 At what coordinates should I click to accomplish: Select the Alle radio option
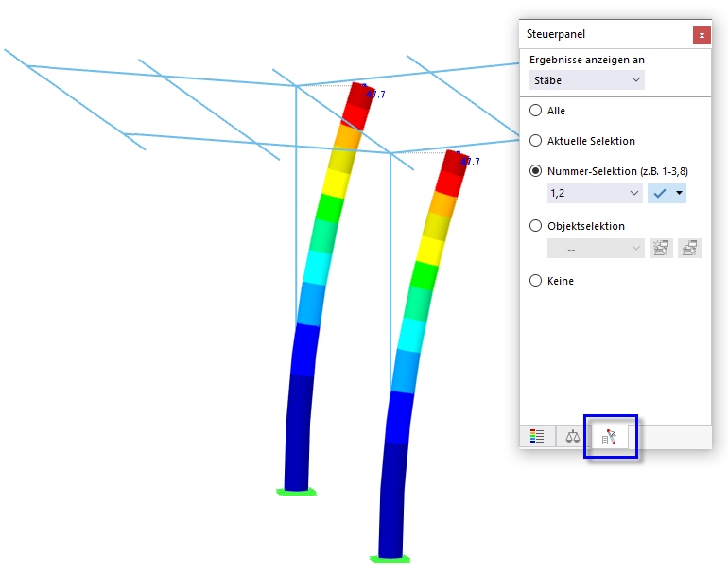point(535,111)
